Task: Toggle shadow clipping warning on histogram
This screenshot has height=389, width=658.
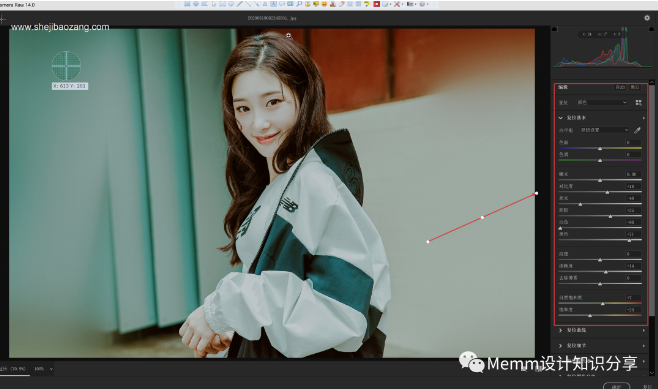Action: point(554,29)
